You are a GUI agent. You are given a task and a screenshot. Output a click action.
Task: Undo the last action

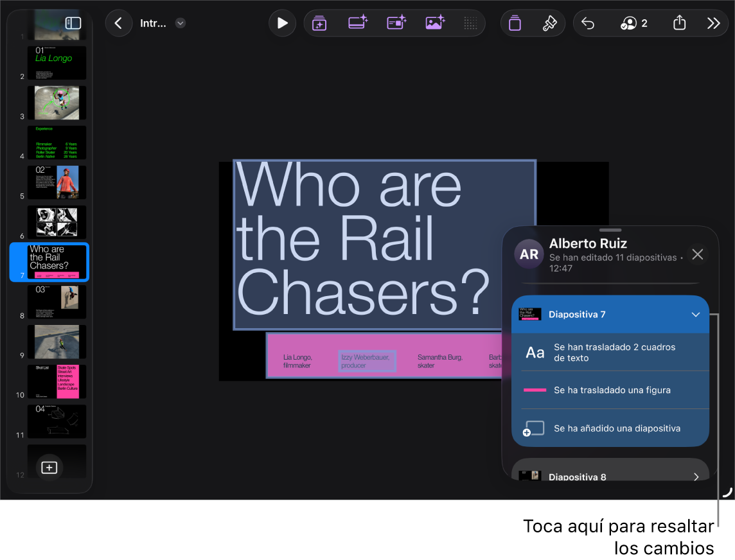588,23
